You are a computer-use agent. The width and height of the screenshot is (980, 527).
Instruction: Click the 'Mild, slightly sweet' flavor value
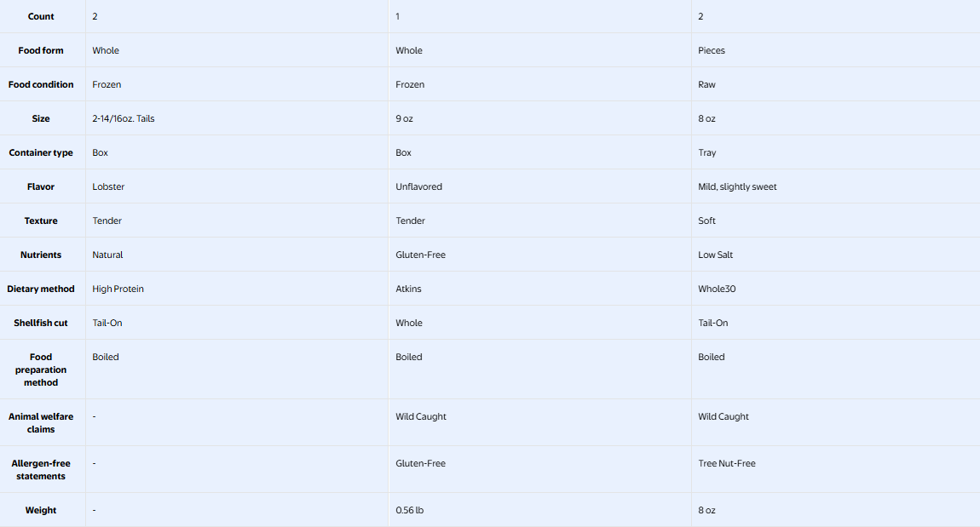point(737,186)
